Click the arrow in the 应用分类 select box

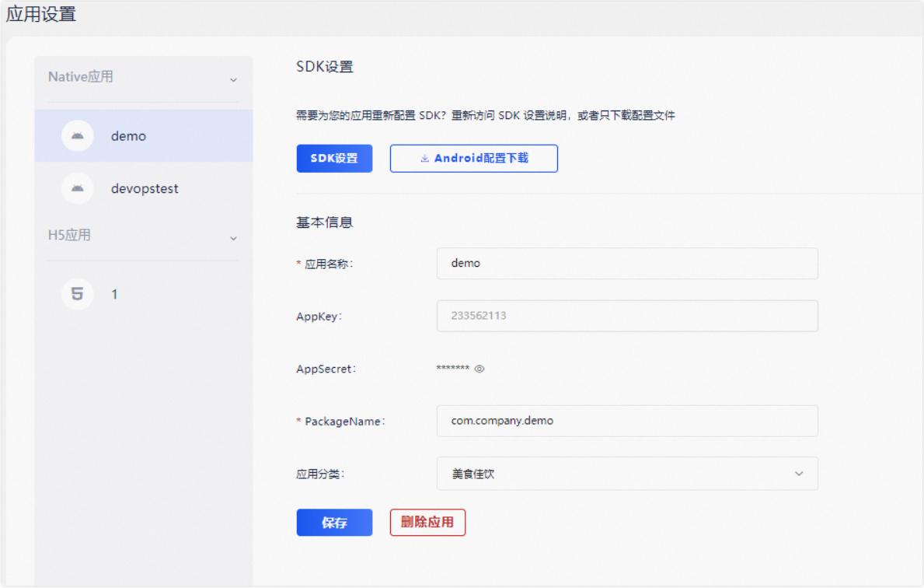coord(798,474)
